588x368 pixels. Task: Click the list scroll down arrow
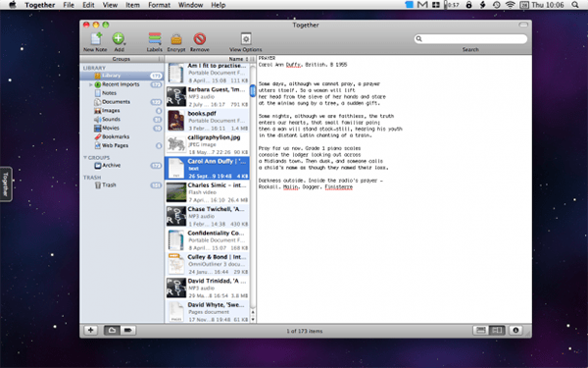tap(253, 320)
